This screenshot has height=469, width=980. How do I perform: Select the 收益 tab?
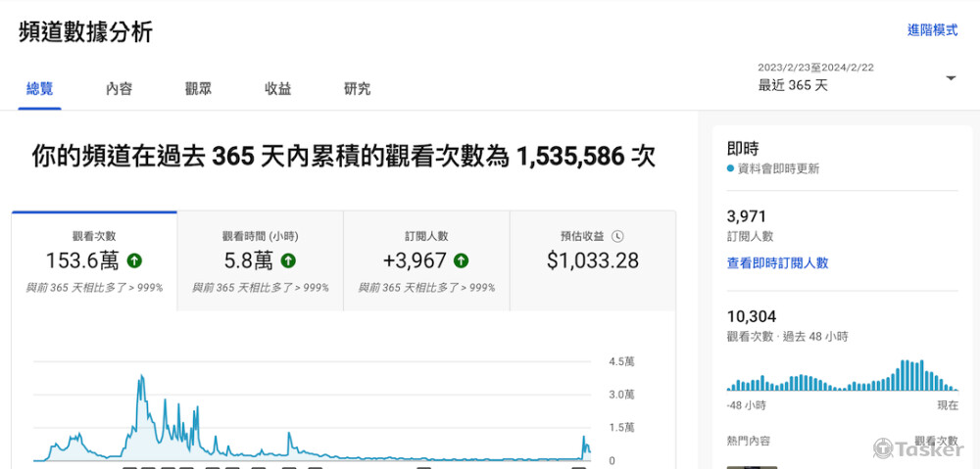(277, 89)
